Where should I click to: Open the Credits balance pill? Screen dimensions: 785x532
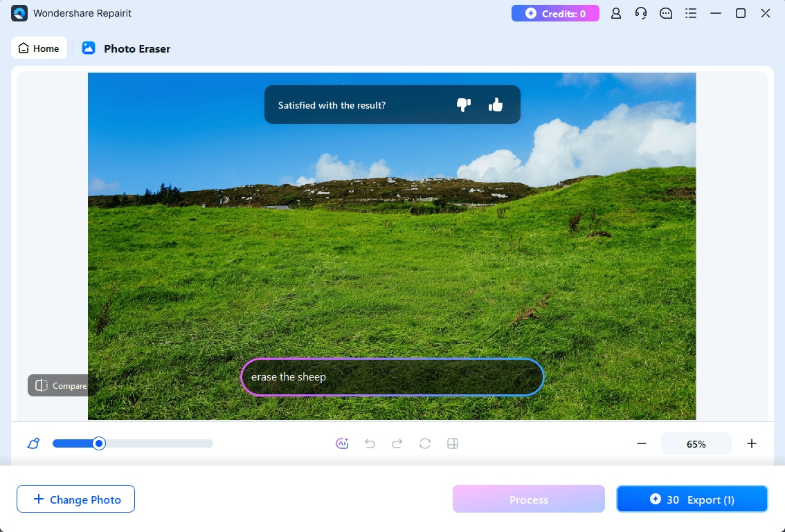pyautogui.click(x=555, y=12)
